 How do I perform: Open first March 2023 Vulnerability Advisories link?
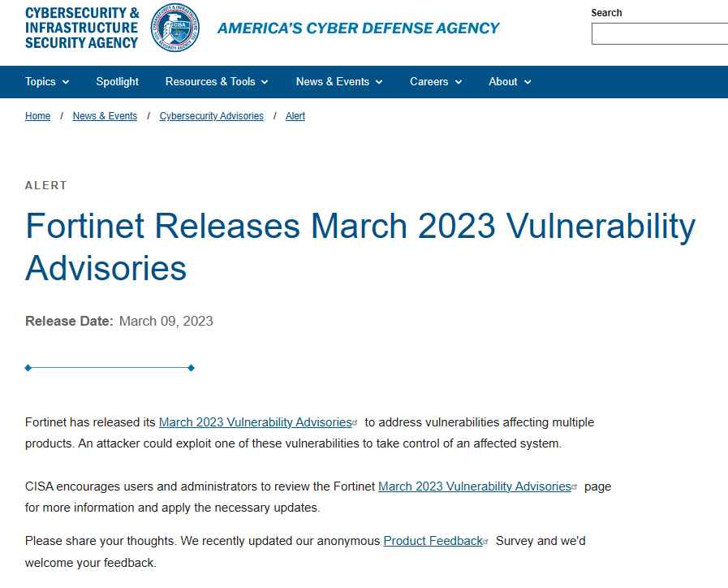click(256, 422)
